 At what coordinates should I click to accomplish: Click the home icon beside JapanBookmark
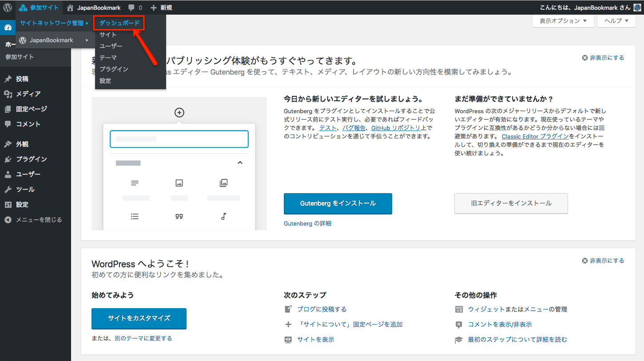point(70,8)
